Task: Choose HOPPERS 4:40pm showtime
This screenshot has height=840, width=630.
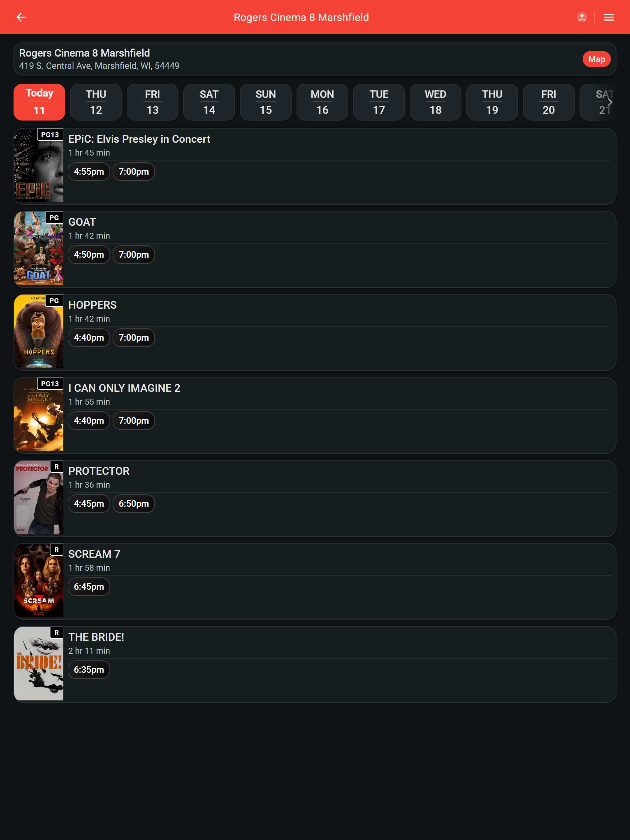Action: click(89, 338)
